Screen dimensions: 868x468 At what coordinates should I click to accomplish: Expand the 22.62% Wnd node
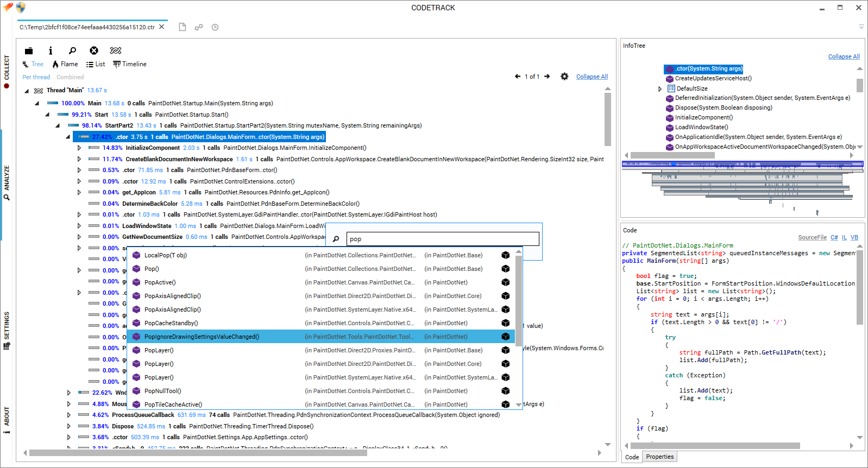68,393
